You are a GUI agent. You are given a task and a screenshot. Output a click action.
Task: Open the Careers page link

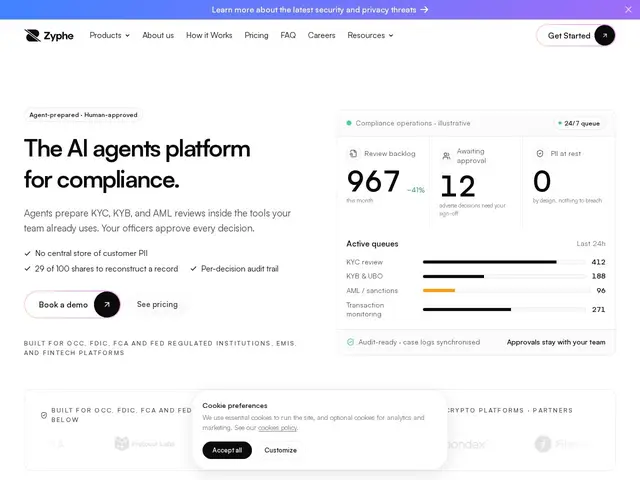321,36
